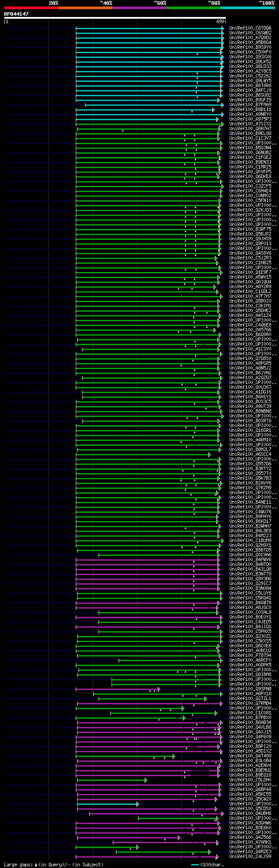
Task: Select the UniRef100_A8JGC0 label
Action: [250, 607]
